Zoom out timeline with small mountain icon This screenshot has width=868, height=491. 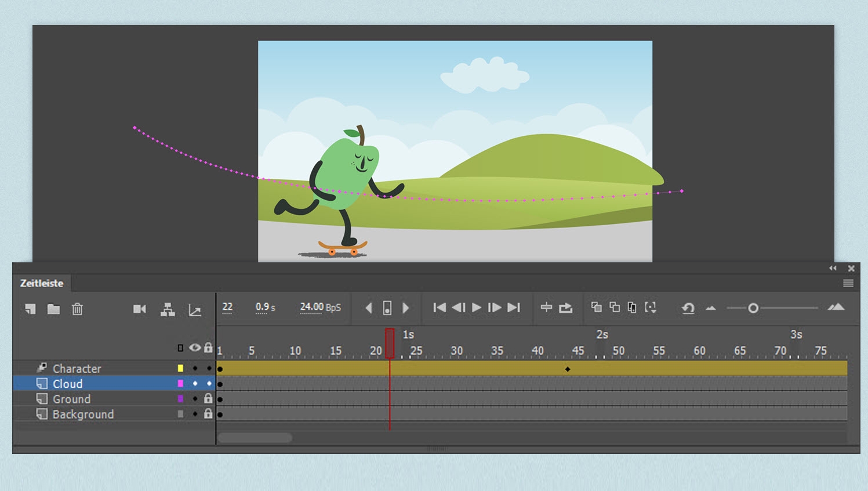[711, 308]
